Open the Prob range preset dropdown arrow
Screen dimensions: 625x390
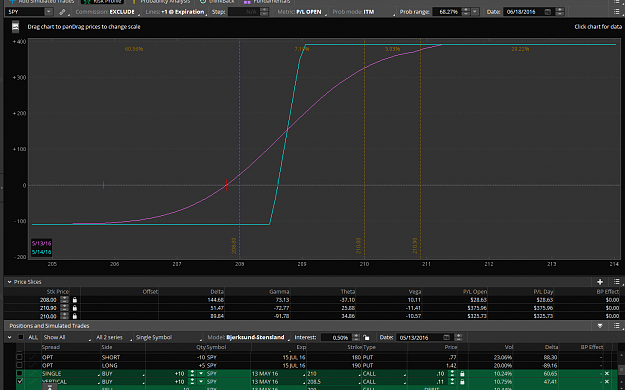click(x=475, y=12)
